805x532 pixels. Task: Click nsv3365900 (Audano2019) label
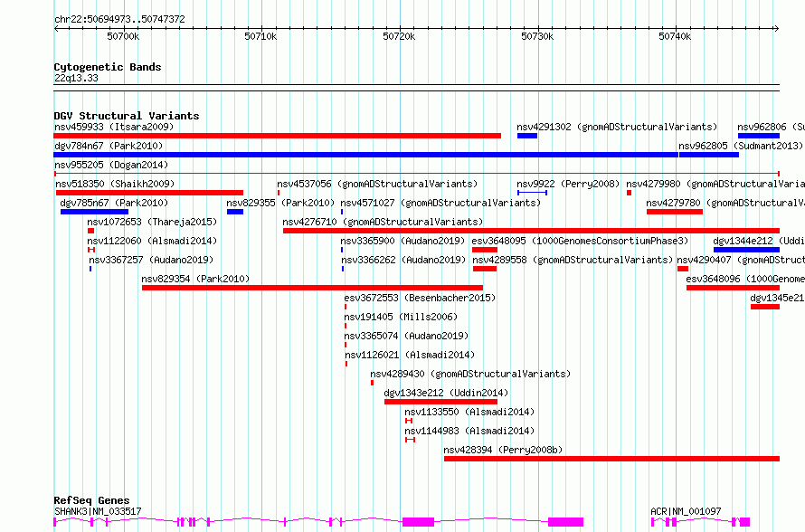(x=402, y=241)
